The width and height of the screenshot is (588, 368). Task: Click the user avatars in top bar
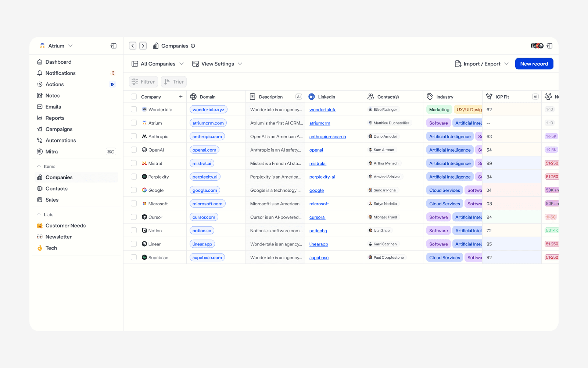point(537,46)
